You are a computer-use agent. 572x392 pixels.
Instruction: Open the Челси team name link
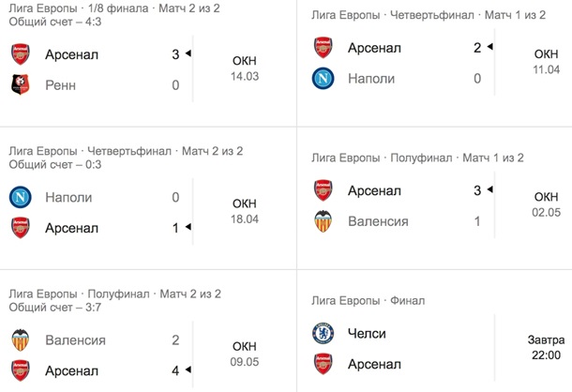(x=367, y=334)
